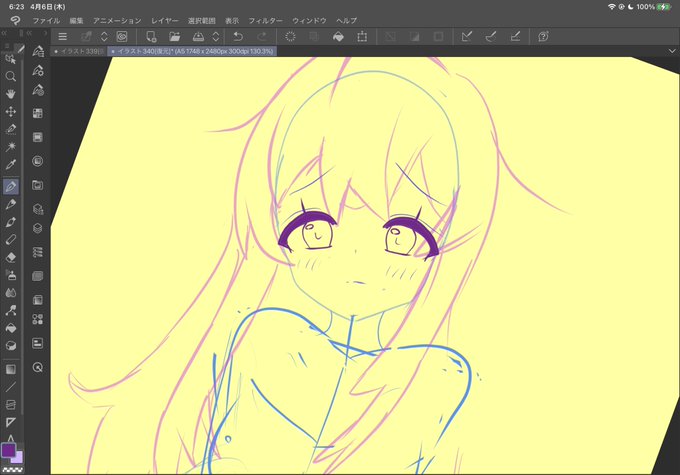Toggle Snap to Ruler
Viewport: 680px width, 475px height.
pyautogui.click(x=467, y=36)
